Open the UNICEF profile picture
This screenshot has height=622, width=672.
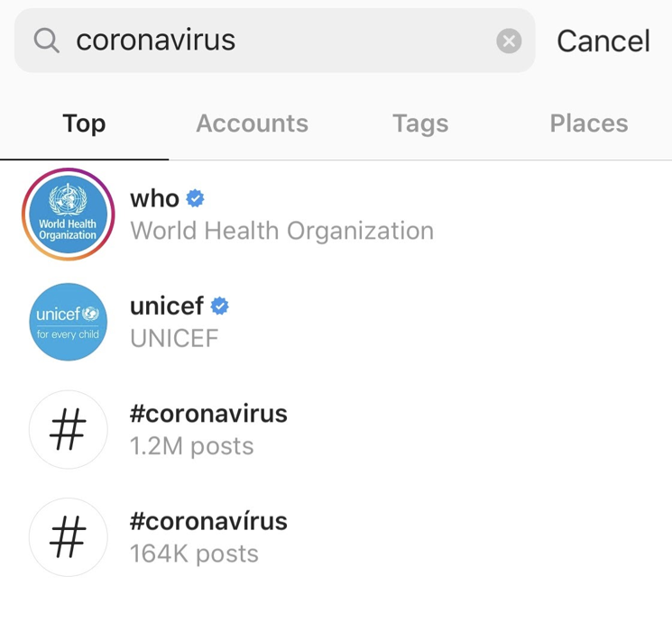pos(68,322)
